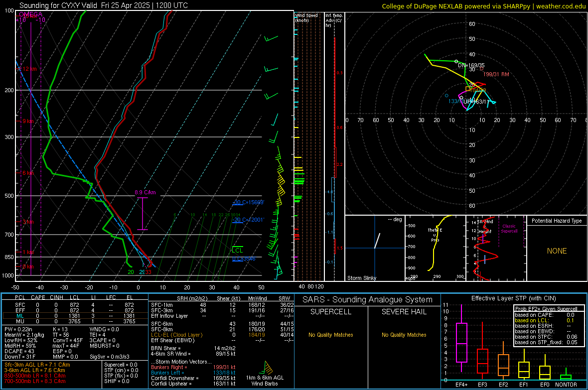Image resolution: width=588 pixels, height=390 pixels.
Task: Click the 'based on STPC: 0.06' line
Action: point(546,337)
